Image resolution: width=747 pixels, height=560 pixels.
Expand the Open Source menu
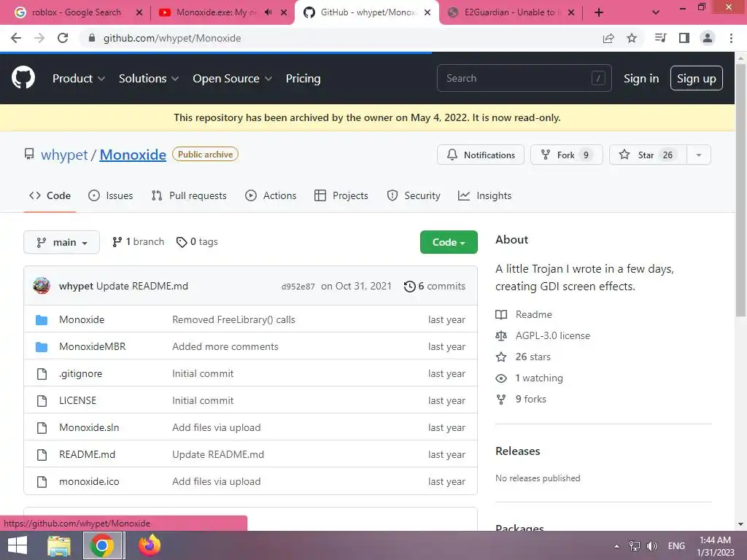[233, 79]
